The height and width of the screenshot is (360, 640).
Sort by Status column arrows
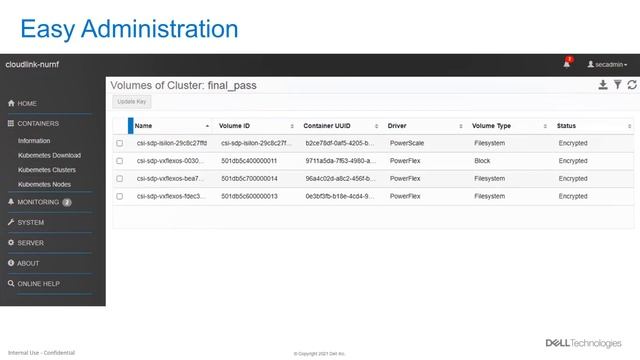(629, 126)
